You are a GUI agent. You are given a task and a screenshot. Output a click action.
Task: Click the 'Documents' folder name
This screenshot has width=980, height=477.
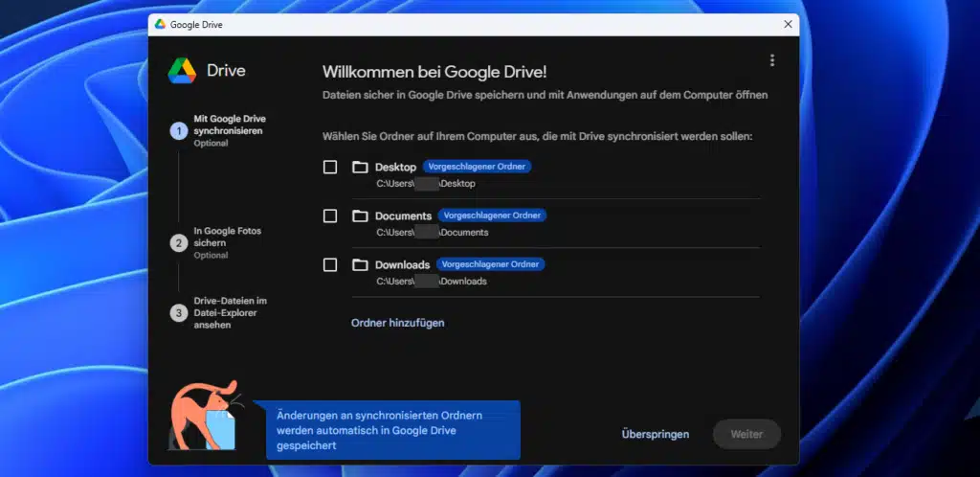tap(403, 216)
